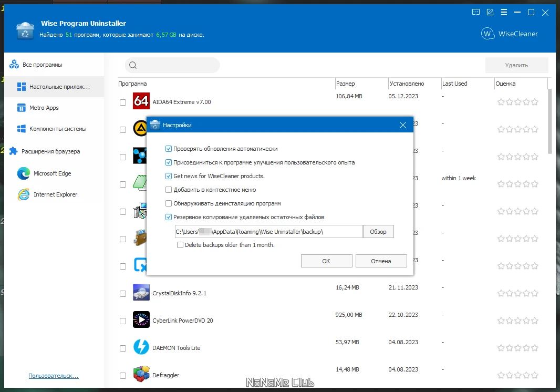This screenshot has width=560, height=392.
Task: Click the DAEMON Tools Lite icon
Action: pyautogui.click(x=141, y=347)
